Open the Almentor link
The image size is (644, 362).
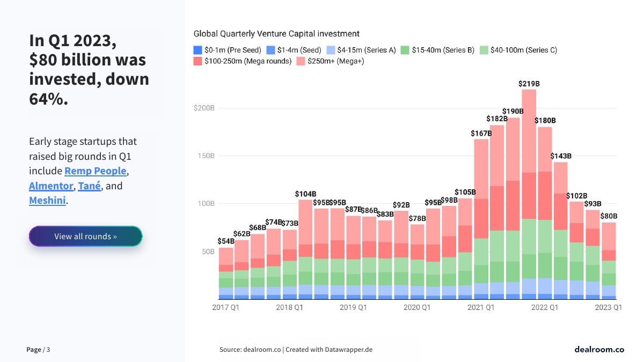coord(51,186)
